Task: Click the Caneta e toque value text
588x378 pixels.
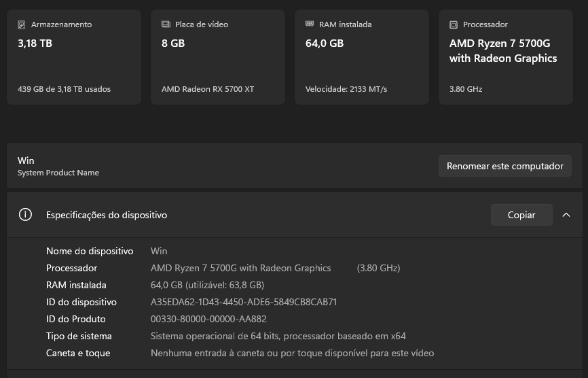Action: [292, 353]
